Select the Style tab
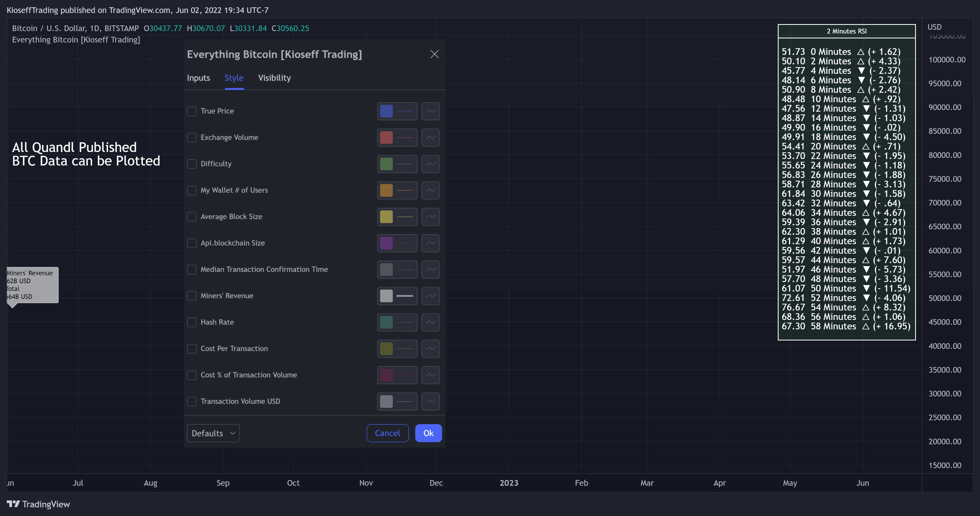 pyautogui.click(x=234, y=78)
